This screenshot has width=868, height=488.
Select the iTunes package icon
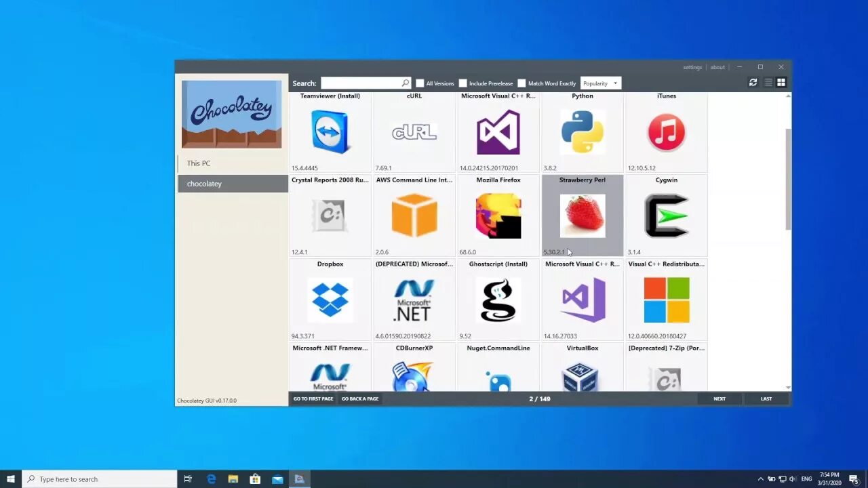click(x=666, y=132)
